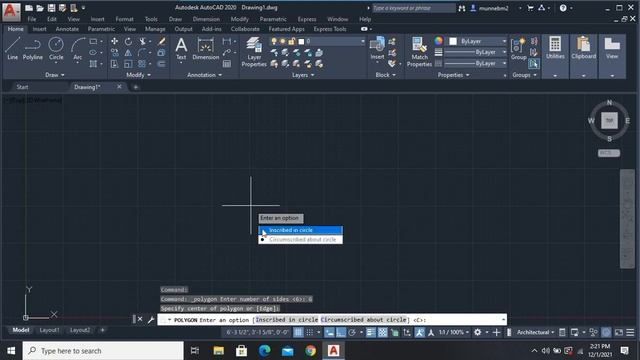
Task: Expand the Annotation panel
Action: click(x=204, y=75)
